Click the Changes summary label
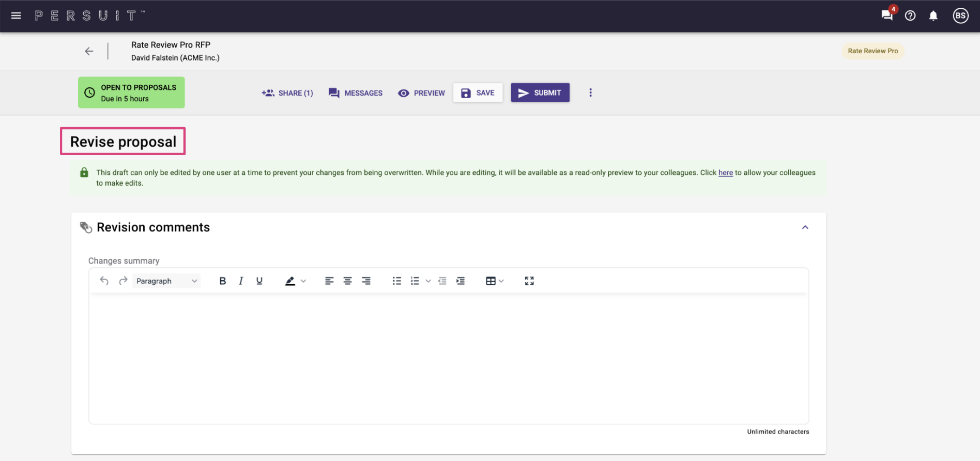The image size is (980, 461). point(124,261)
